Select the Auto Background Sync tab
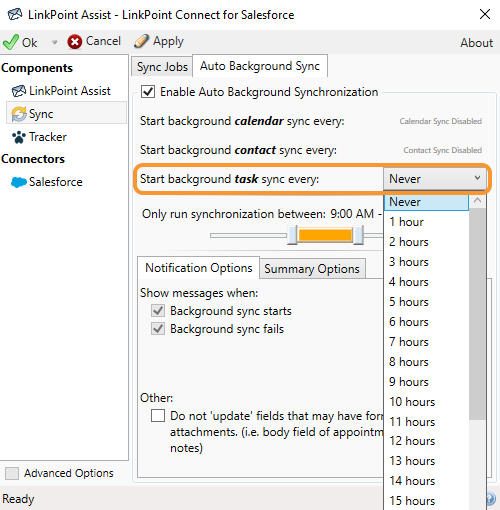This screenshot has width=500, height=510. tap(260, 66)
